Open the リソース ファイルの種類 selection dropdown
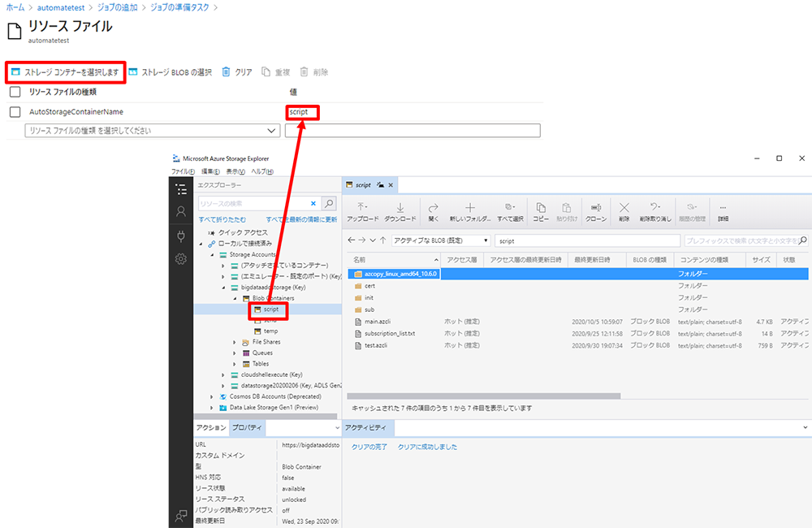The height and width of the screenshot is (528, 812). point(153,131)
